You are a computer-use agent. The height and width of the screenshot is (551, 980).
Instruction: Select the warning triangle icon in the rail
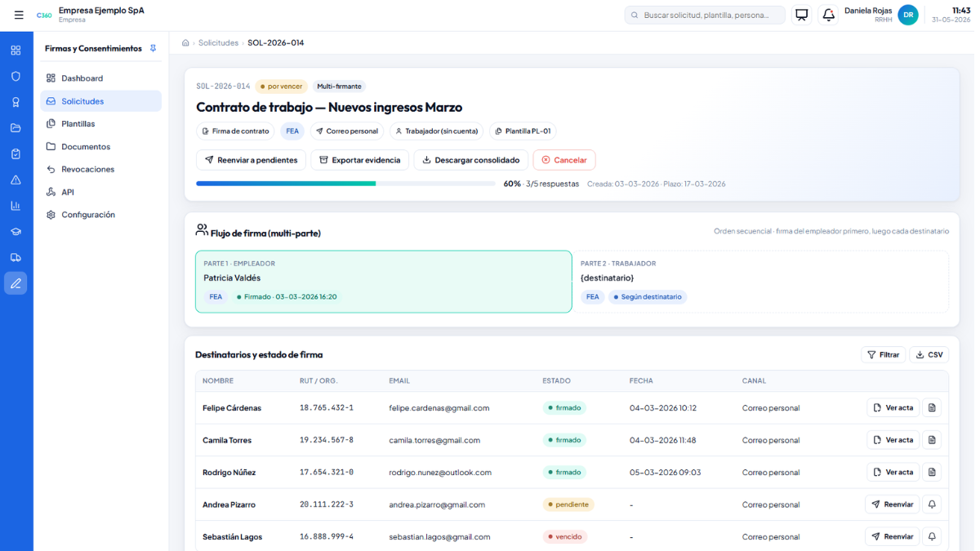16,180
